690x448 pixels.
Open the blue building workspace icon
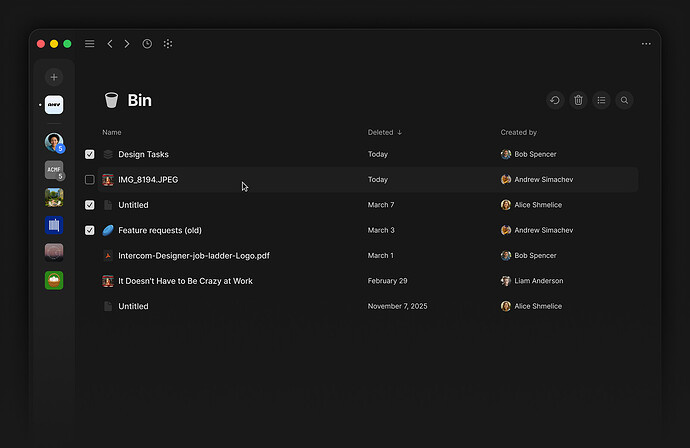tap(54, 225)
